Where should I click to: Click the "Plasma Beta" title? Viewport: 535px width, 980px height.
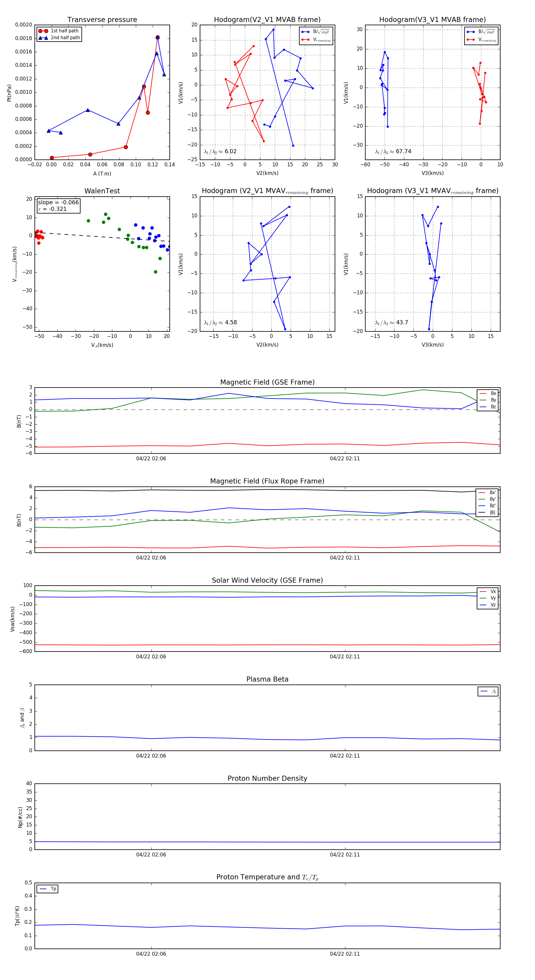pos(267,679)
